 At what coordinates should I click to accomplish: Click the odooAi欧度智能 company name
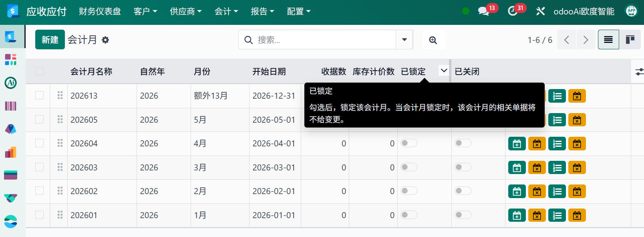coord(584,11)
